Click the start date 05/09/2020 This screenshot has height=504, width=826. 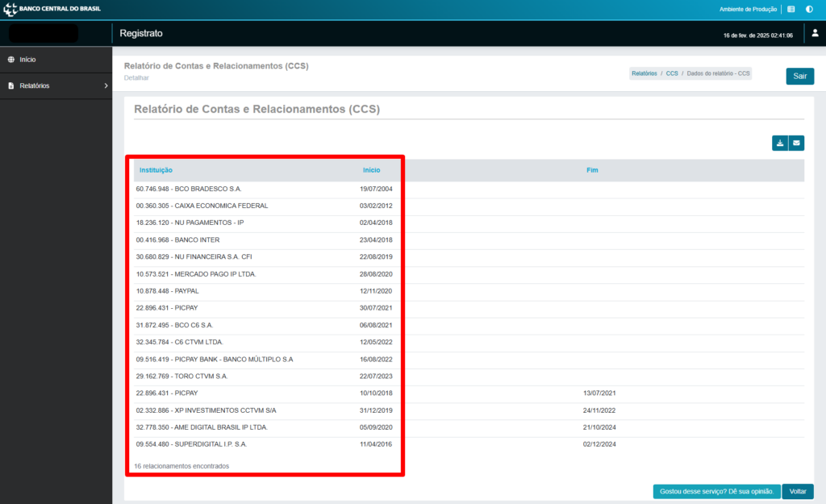pyautogui.click(x=376, y=427)
